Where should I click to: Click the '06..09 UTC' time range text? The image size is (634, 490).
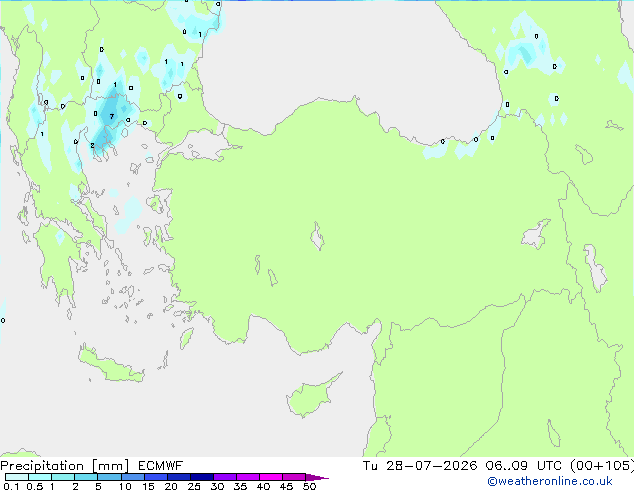524,466
